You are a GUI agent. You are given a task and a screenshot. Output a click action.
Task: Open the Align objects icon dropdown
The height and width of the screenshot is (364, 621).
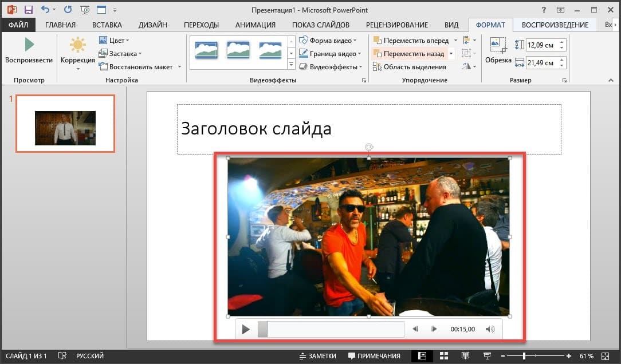469,41
